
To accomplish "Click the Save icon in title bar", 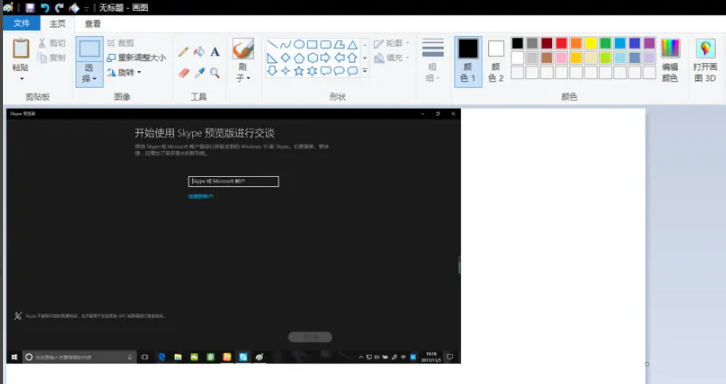I will point(30,8).
